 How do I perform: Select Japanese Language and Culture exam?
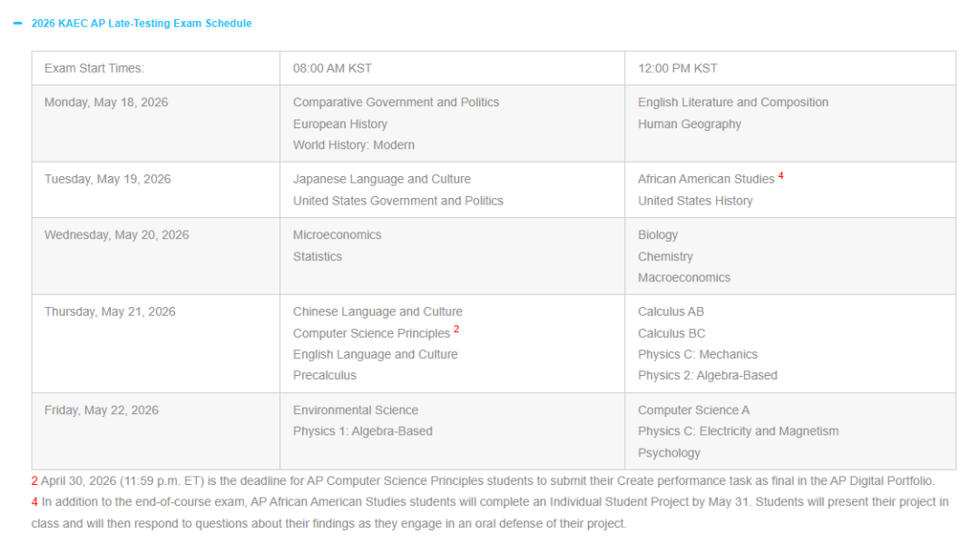[x=381, y=180]
